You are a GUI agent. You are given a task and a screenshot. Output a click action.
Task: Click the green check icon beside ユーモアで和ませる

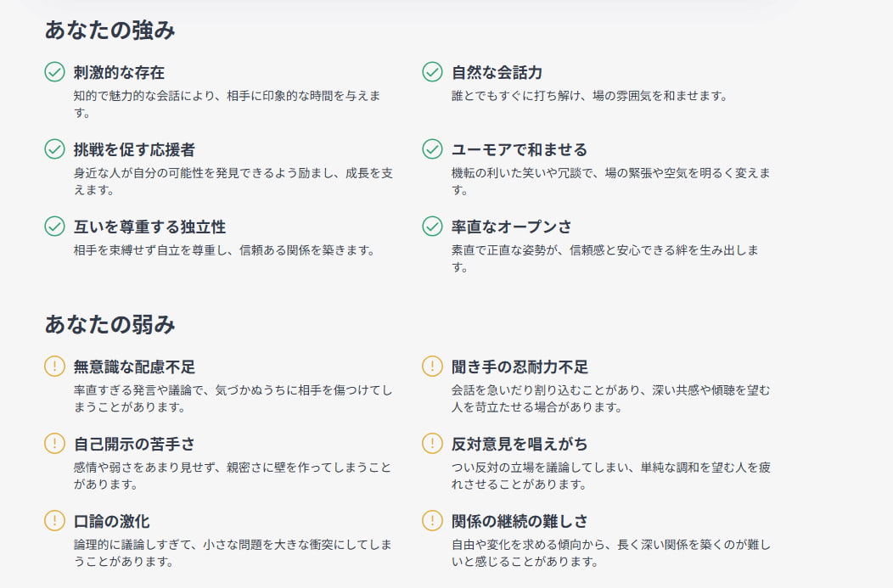pos(432,149)
